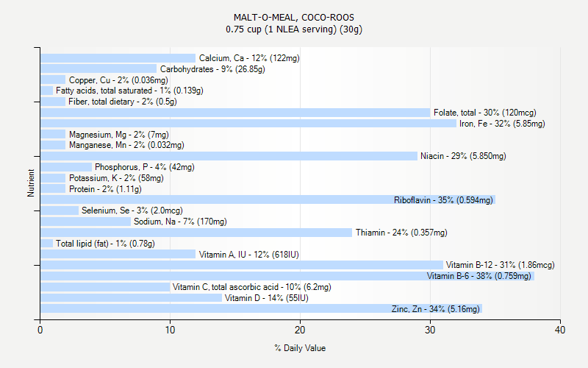Click the Vitamin A, IU - 12% label
The height and width of the screenshot is (368, 588).
click(248, 255)
